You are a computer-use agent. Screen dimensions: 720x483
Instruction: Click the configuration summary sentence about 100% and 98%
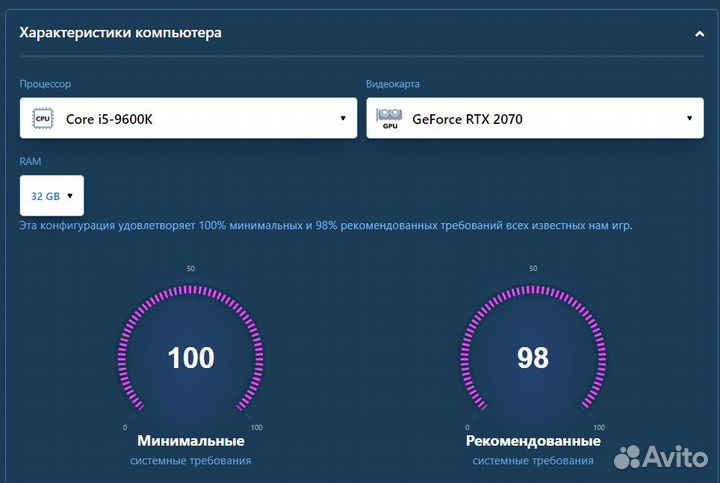pos(326,226)
